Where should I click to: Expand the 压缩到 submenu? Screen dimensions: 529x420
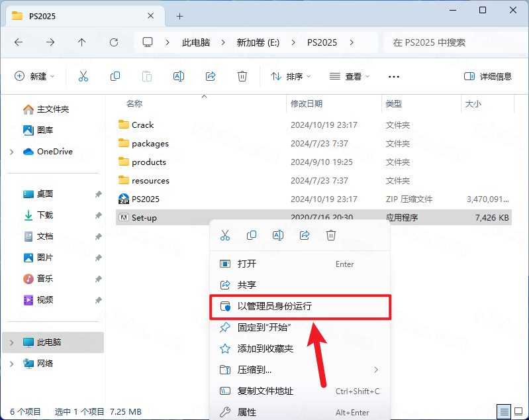[376, 370]
